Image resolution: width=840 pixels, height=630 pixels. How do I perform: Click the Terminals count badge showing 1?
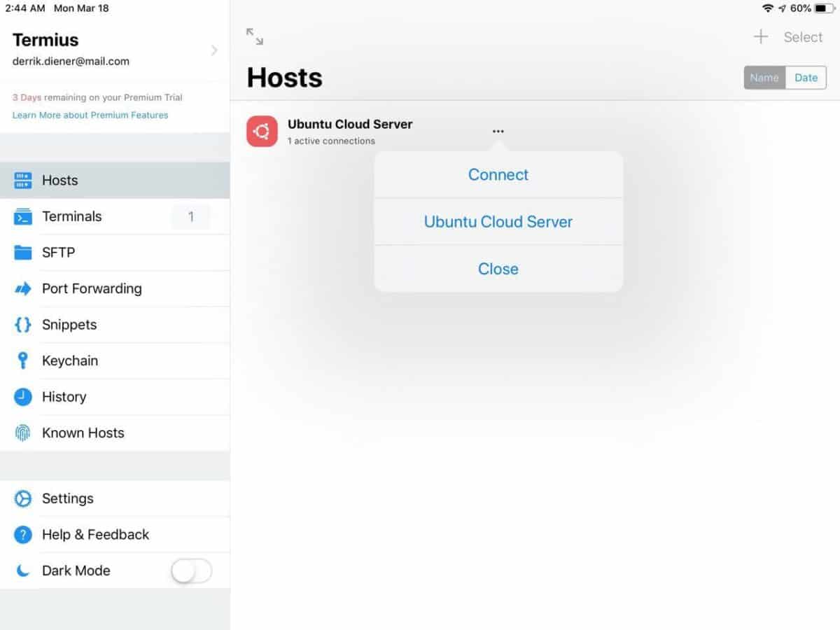(x=191, y=217)
